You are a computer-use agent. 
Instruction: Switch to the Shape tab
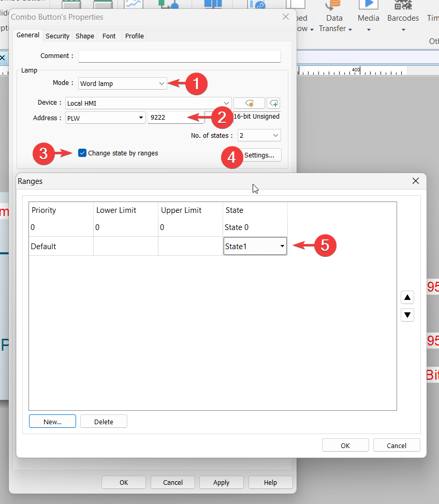(85, 36)
